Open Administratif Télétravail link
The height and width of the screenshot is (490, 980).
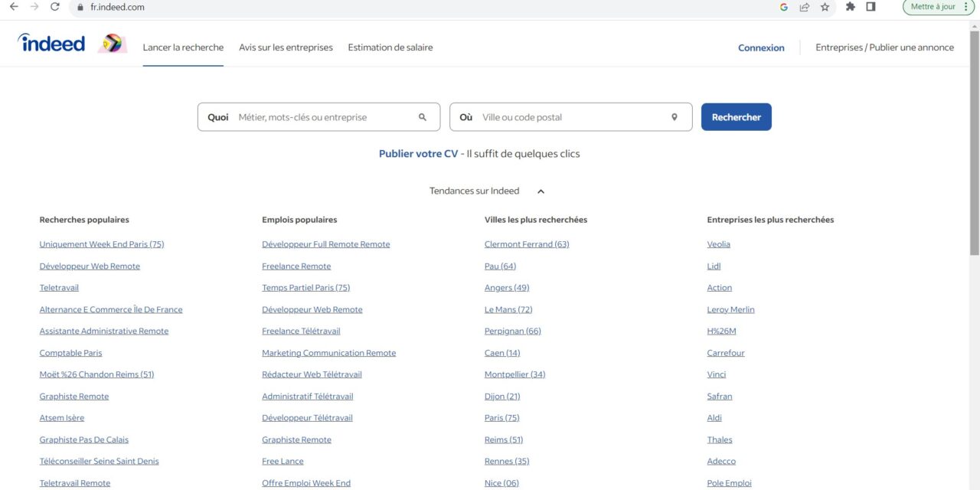coord(308,397)
